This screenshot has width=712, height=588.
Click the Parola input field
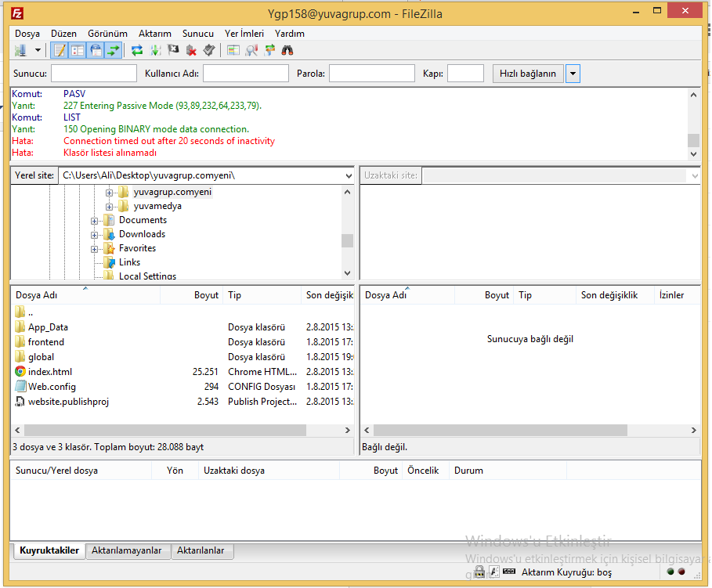372,74
